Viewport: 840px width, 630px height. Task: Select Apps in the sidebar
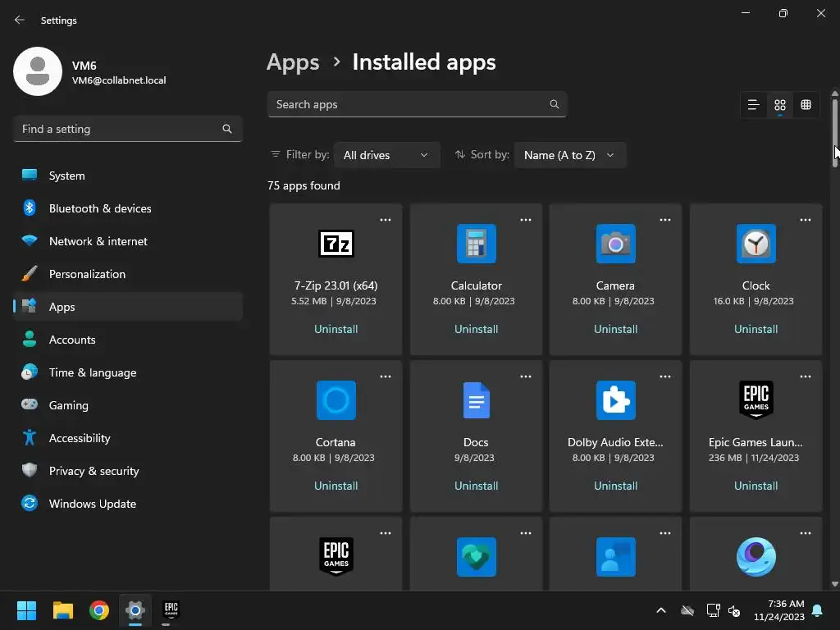(127, 307)
